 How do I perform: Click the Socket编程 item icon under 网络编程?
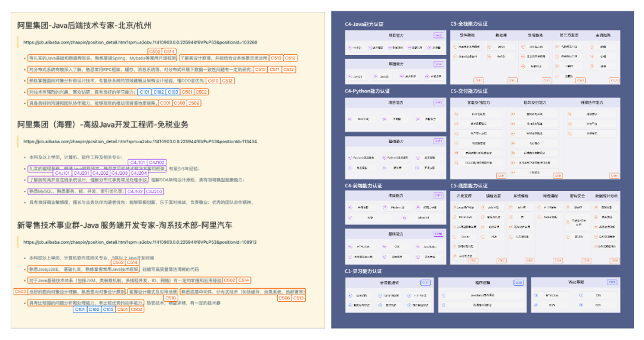tap(540, 217)
